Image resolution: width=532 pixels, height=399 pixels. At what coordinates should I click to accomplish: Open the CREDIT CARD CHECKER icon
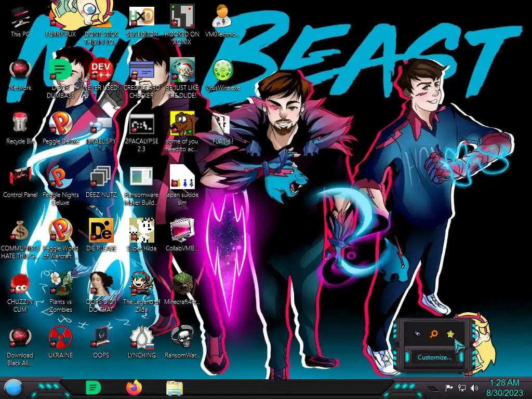tap(141, 71)
